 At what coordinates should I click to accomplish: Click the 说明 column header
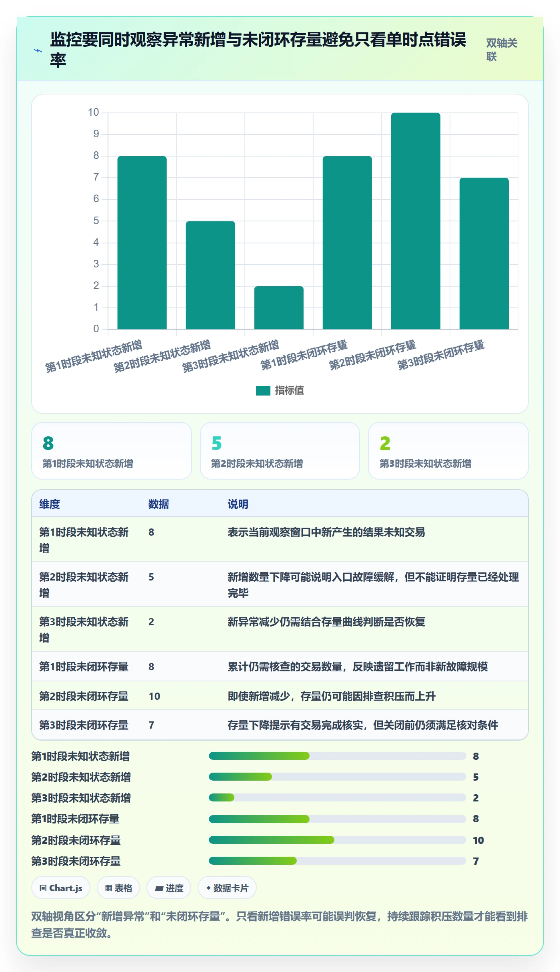click(238, 504)
